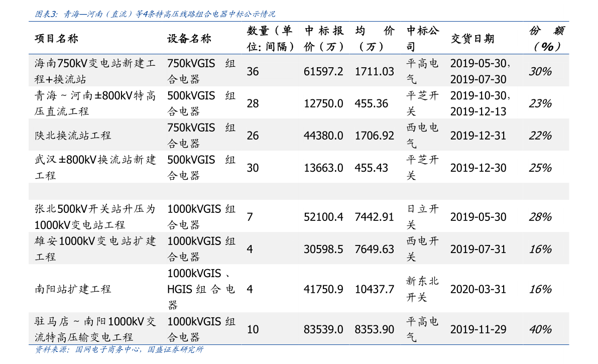Select the delivery date 2019-07-31
Image resolution: width=598 pixels, height=364 pixels.
coord(478,249)
